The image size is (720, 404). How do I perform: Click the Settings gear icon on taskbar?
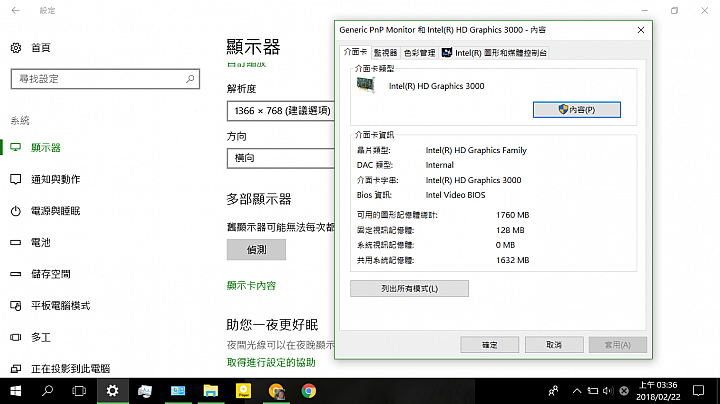[112, 391]
